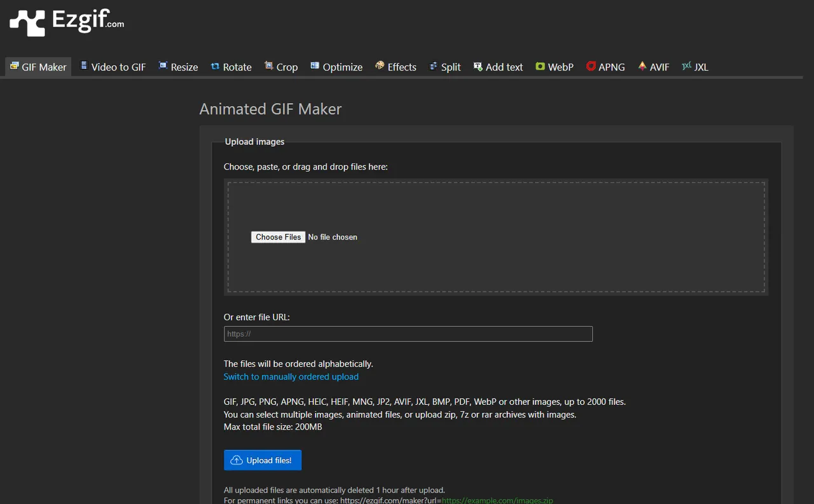Click the Video to GIF film icon
The height and width of the screenshot is (504, 814).
point(83,66)
